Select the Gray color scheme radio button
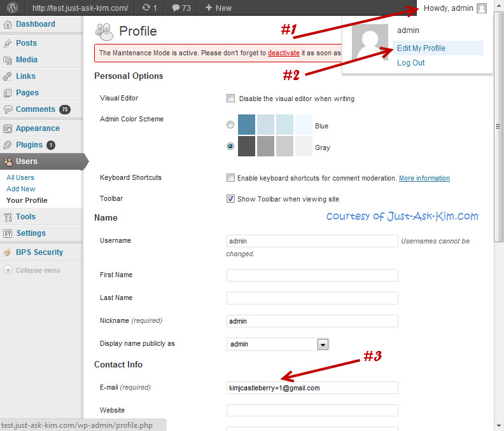Image resolution: width=504 pixels, height=431 pixels. [230, 146]
